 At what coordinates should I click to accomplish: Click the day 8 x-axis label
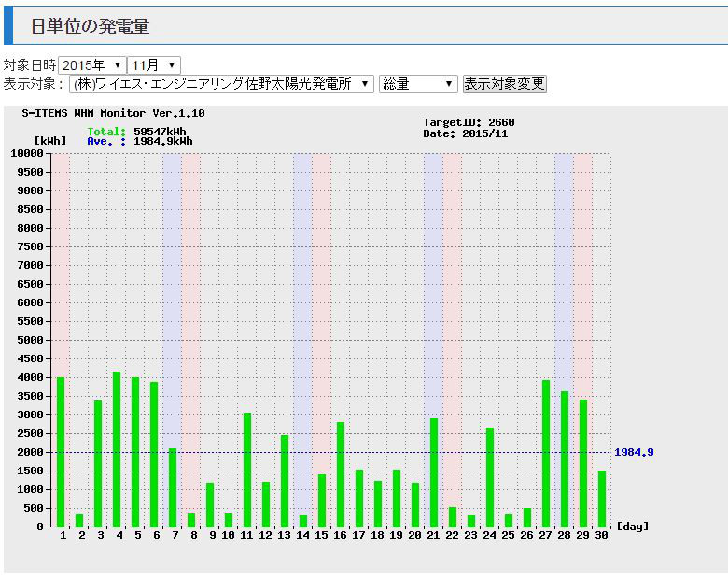[x=194, y=535]
